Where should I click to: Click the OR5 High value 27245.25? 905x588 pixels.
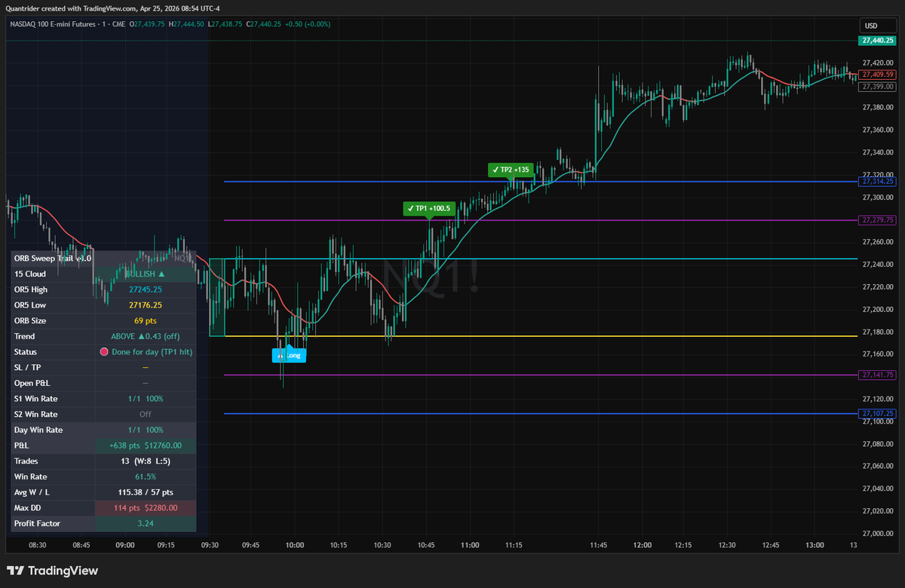coord(145,289)
